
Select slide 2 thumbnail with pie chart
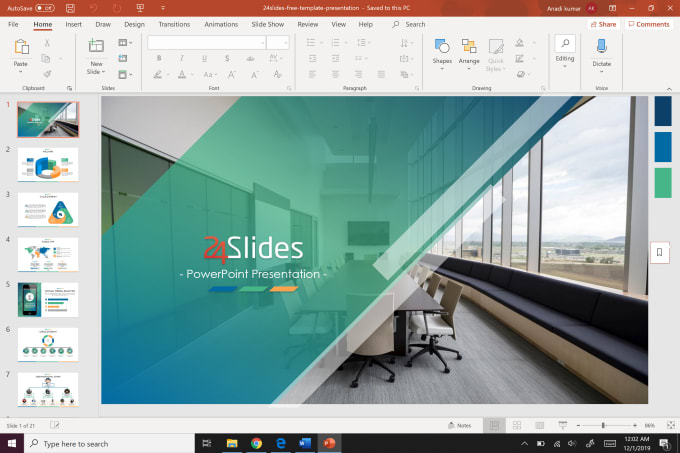coord(48,164)
